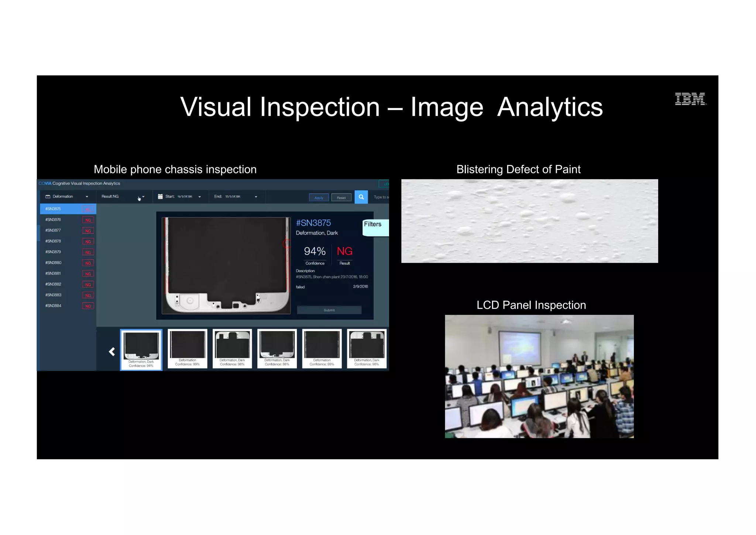Click the 'LCD Panel Inspection' caption
Viewport: 756px width, 535px height.
[531, 305]
